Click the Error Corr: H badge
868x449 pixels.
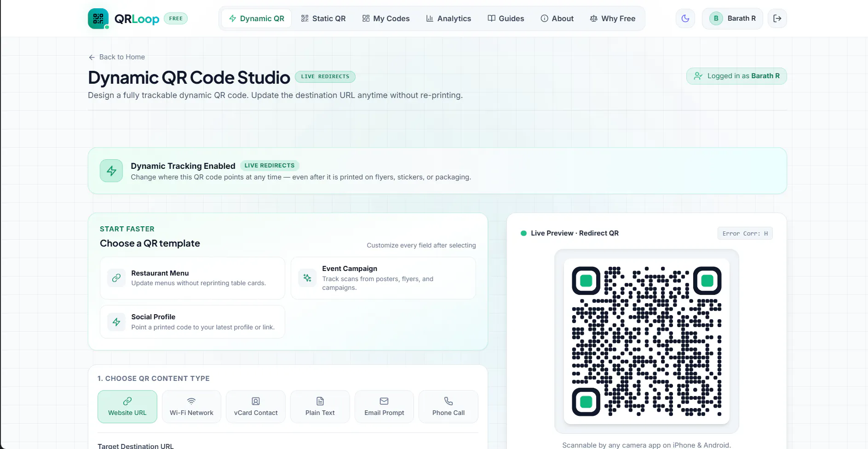745,233
